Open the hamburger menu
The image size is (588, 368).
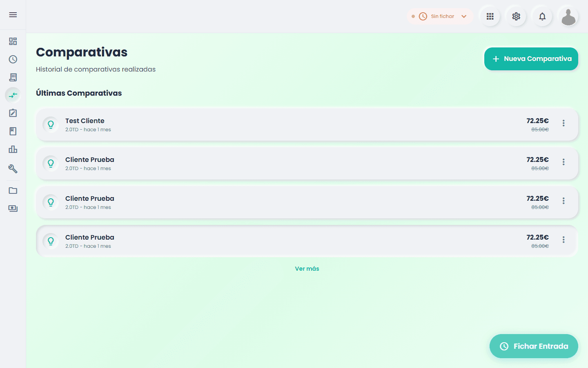point(13,15)
